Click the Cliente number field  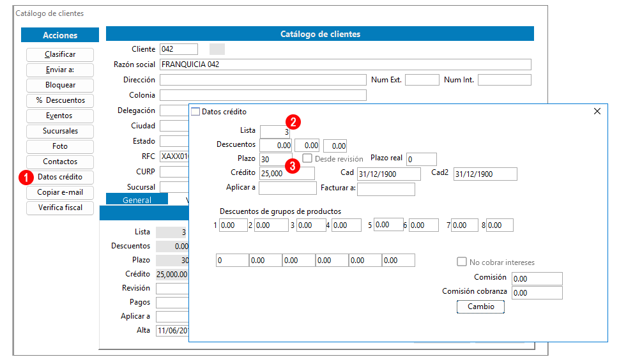[x=179, y=49]
